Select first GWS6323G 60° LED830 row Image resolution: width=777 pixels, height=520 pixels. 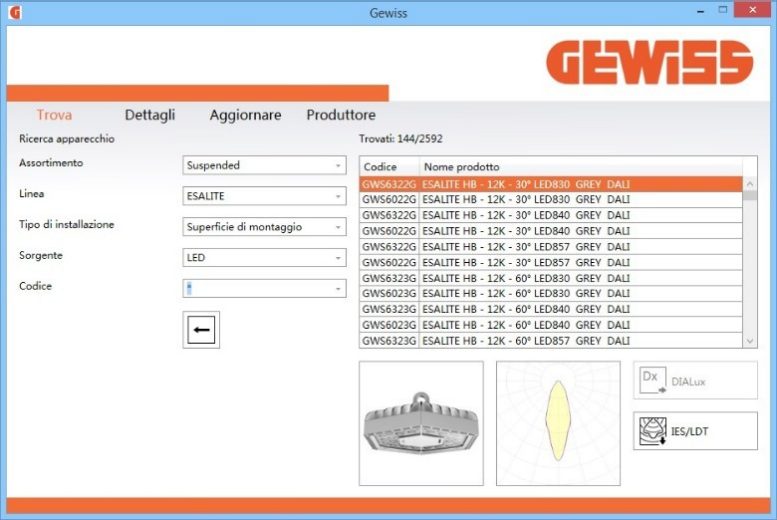coord(550,278)
